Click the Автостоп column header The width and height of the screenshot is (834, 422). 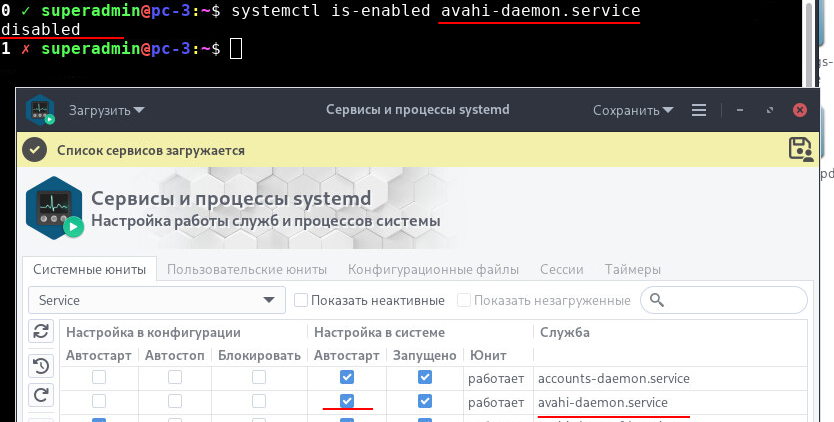coord(174,355)
